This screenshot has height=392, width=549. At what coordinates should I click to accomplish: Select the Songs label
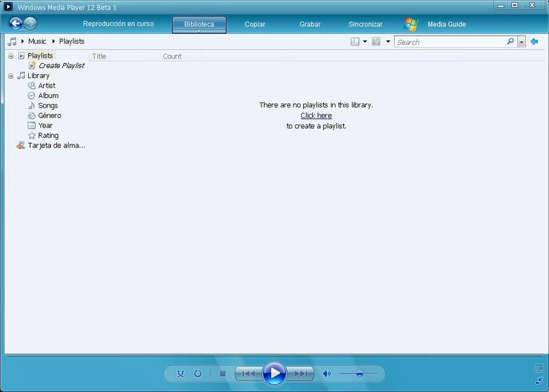pyautogui.click(x=48, y=106)
